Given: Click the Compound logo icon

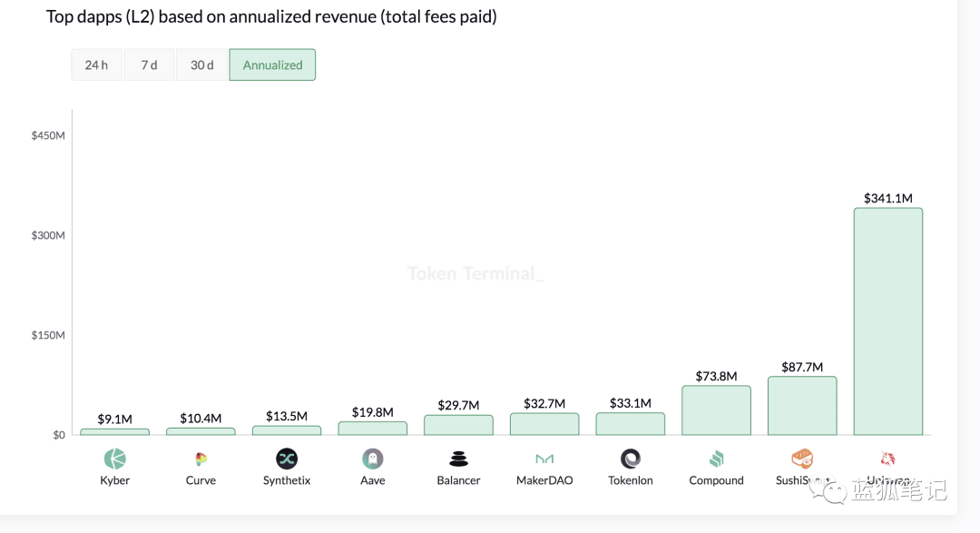Looking at the screenshot, I should (x=716, y=459).
